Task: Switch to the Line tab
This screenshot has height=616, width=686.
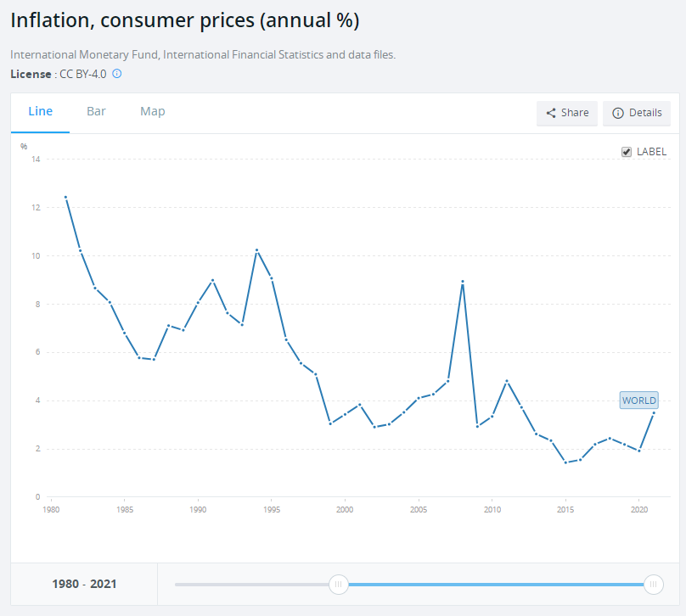Action: click(40, 112)
